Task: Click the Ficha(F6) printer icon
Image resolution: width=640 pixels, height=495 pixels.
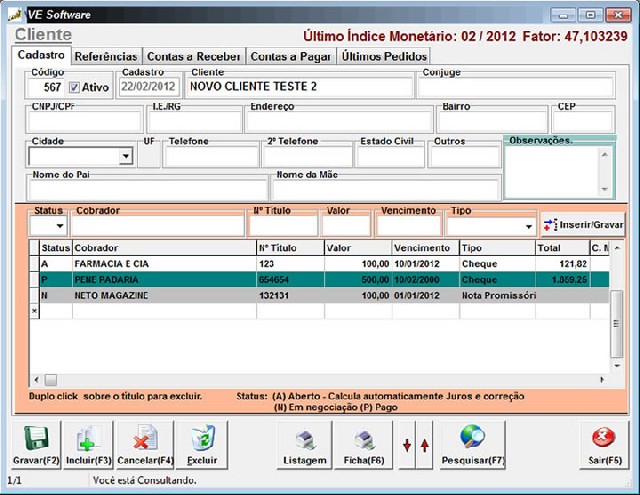Action: coord(364,440)
